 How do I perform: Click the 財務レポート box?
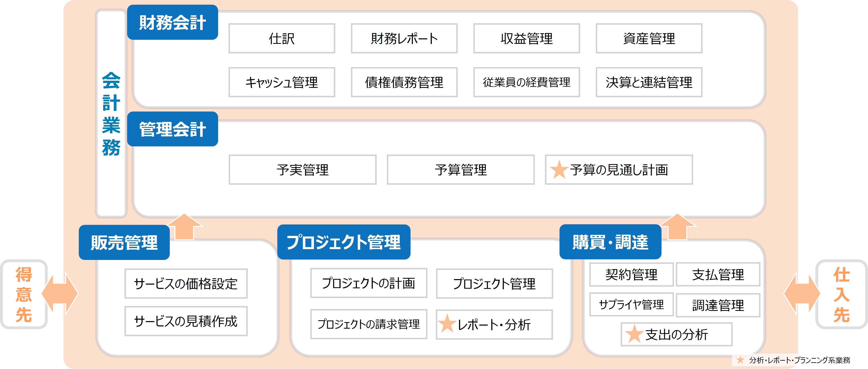click(404, 38)
